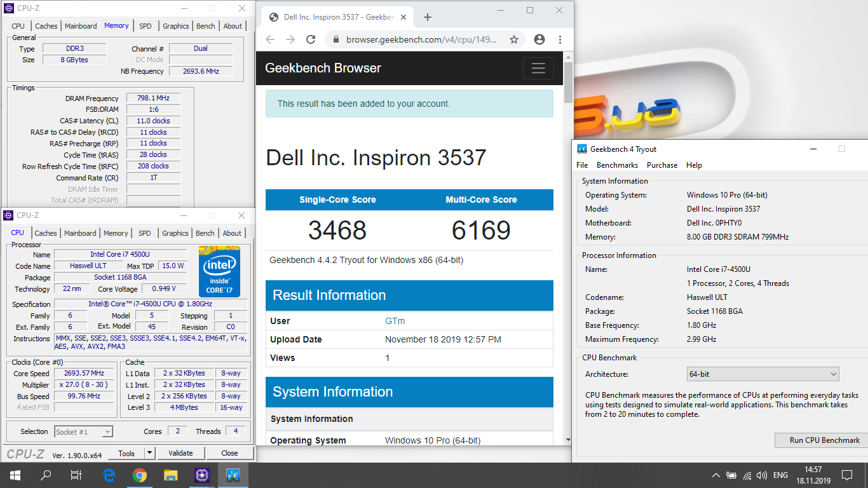Click the Single-Core Score value 3468
Image resolution: width=868 pixels, height=488 pixels.
click(x=337, y=230)
